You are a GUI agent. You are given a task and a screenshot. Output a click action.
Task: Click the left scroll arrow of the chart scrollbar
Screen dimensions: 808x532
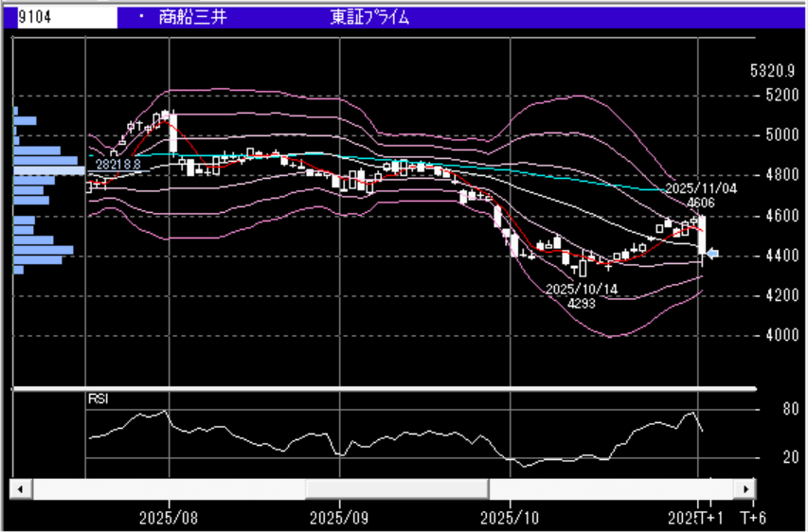21,488
